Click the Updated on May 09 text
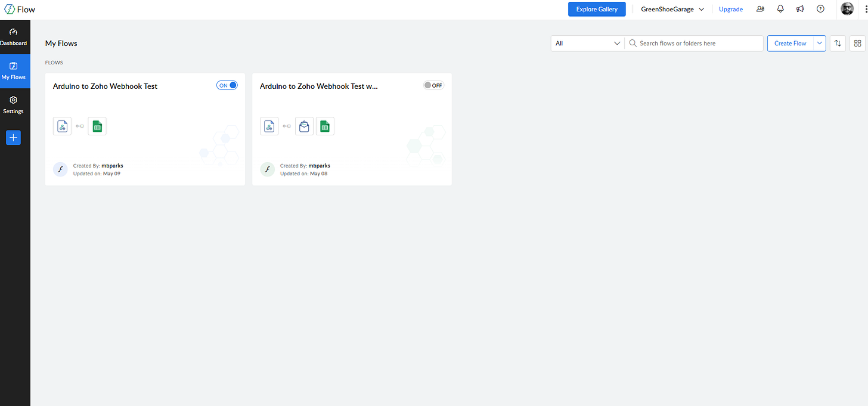The height and width of the screenshot is (406, 868). (x=97, y=173)
